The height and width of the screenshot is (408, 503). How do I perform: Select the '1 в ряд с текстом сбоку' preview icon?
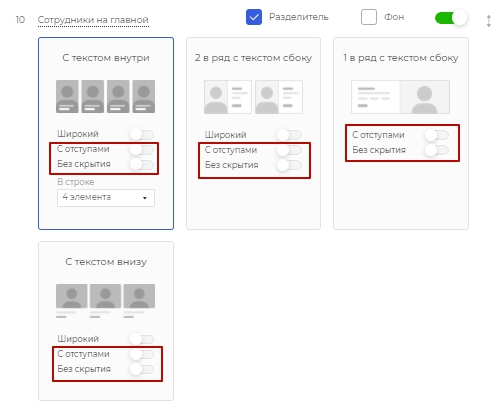click(400, 97)
